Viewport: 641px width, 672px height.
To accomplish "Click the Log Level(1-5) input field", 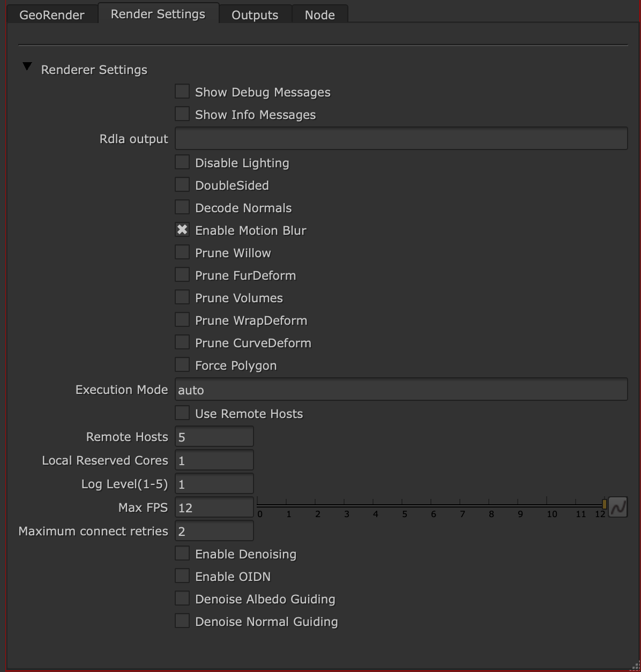I will tap(214, 484).
